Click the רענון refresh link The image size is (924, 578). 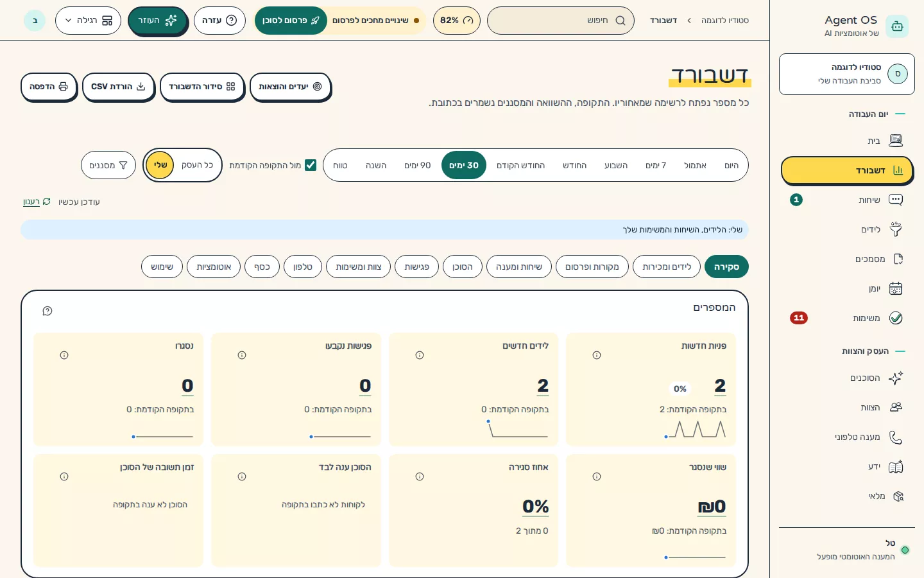pos(37,202)
